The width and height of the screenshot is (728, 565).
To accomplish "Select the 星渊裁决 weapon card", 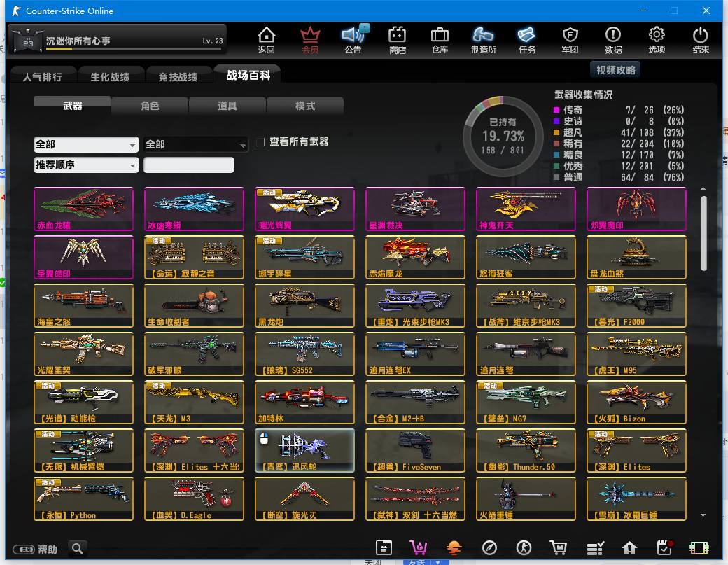I will [x=415, y=209].
